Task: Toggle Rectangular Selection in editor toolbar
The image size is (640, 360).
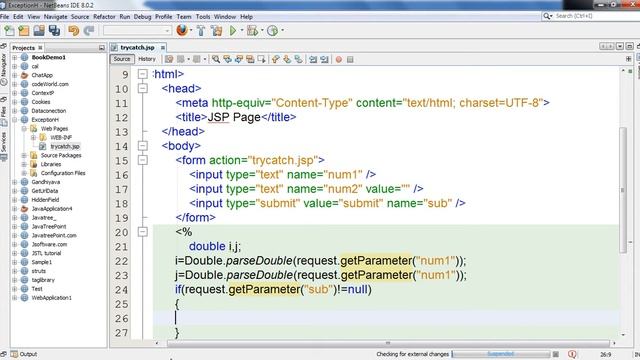Action: tap(262, 60)
